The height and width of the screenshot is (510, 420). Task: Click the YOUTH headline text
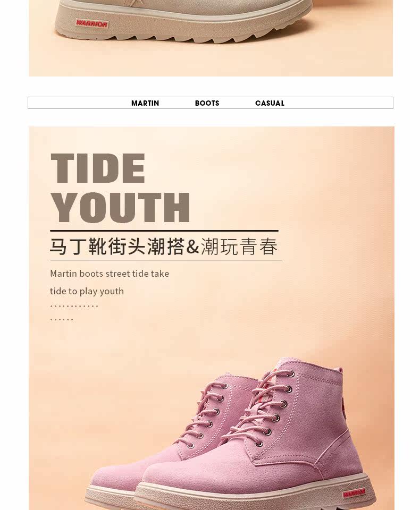[120, 207]
